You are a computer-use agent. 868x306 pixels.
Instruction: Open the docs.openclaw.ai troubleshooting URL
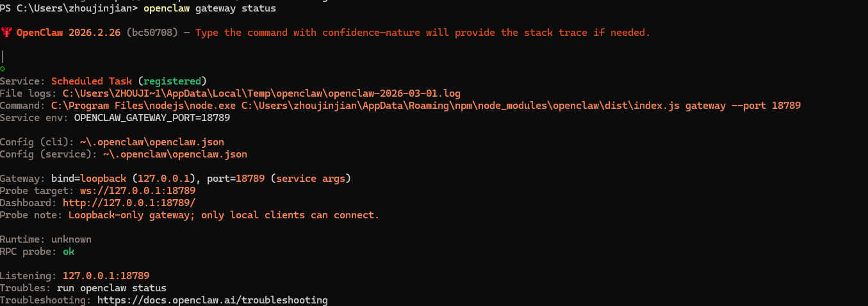[212, 300]
